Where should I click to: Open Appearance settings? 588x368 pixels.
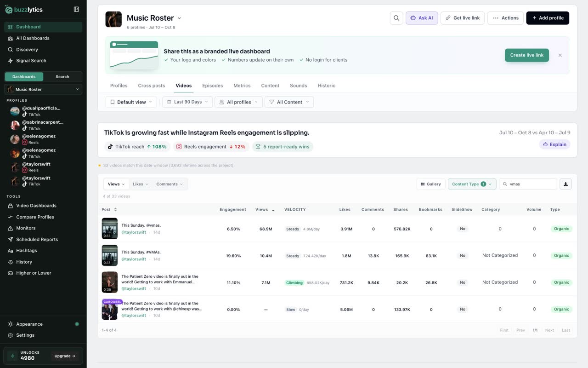click(43, 324)
